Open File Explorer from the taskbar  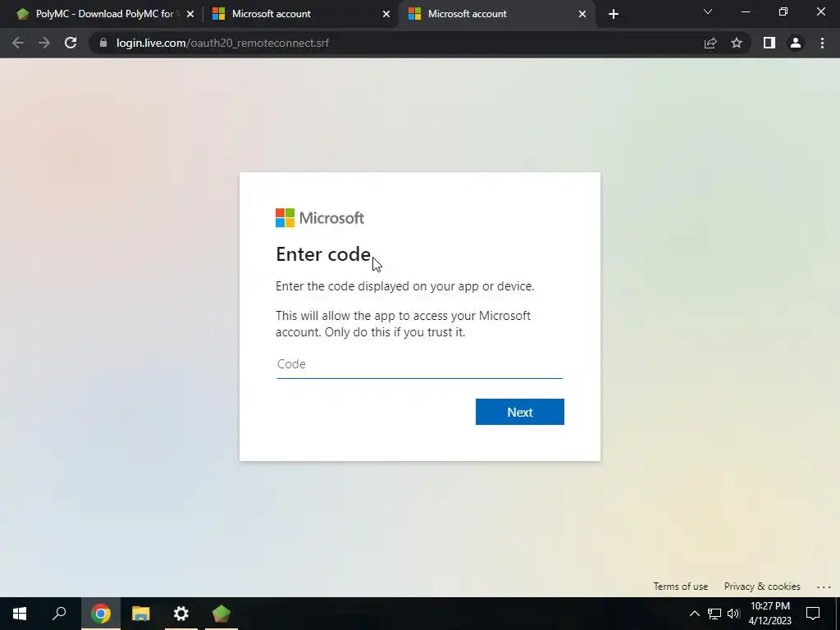pyautogui.click(x=141, y=614)
